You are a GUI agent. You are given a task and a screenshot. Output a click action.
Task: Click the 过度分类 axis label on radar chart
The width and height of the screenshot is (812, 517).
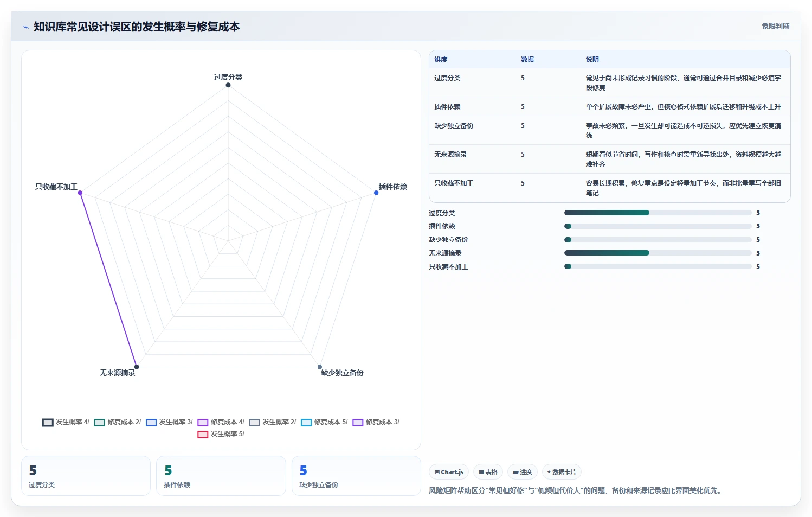point(228,77)
